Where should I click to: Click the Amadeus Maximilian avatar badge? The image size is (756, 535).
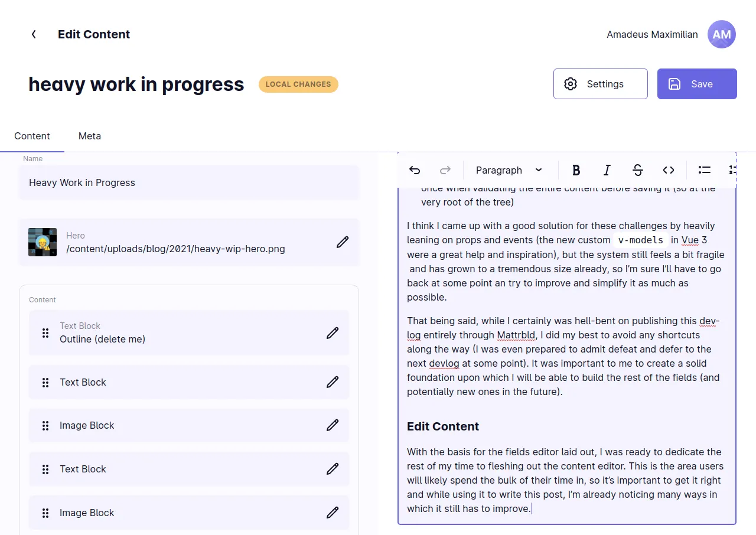pyautogui.click(x=722, y=34)
